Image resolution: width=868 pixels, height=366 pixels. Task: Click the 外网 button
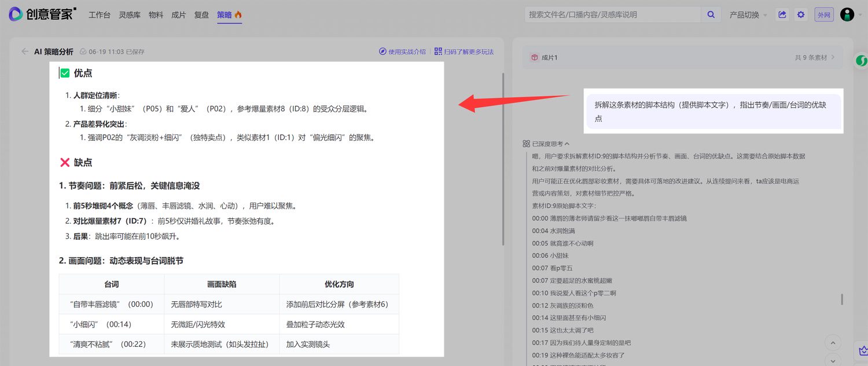[x=823, y=14]
